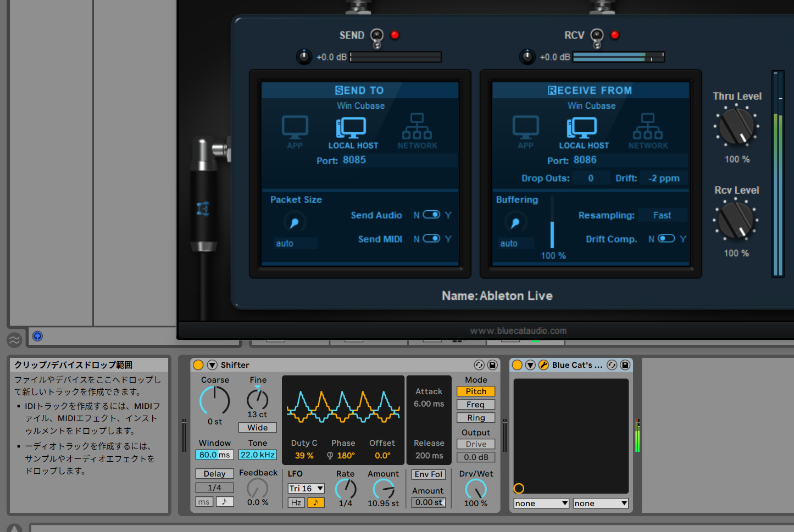The height and width of the screenshot is (532, 794).
Task: Select Ring mode in Shifter
Action: [x=476, y=418]
